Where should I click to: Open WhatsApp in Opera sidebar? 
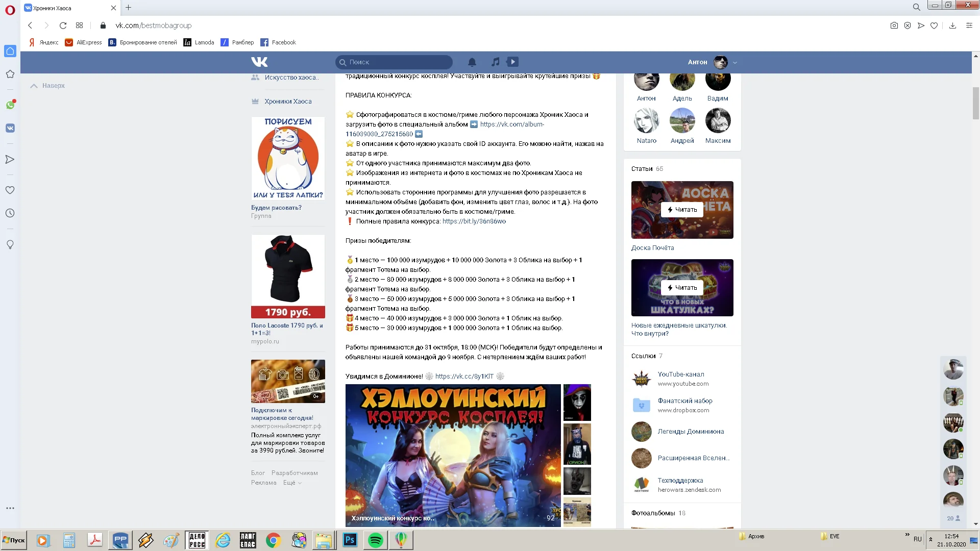pyautogui.click(x=10, y=105)
